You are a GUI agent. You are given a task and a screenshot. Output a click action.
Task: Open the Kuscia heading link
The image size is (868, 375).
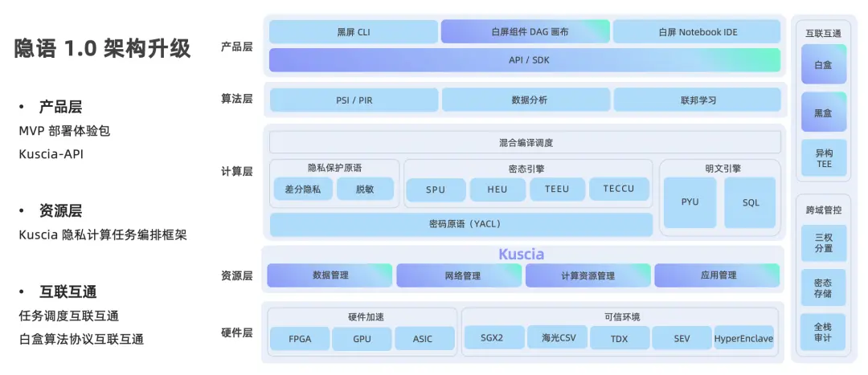point(521,254)
